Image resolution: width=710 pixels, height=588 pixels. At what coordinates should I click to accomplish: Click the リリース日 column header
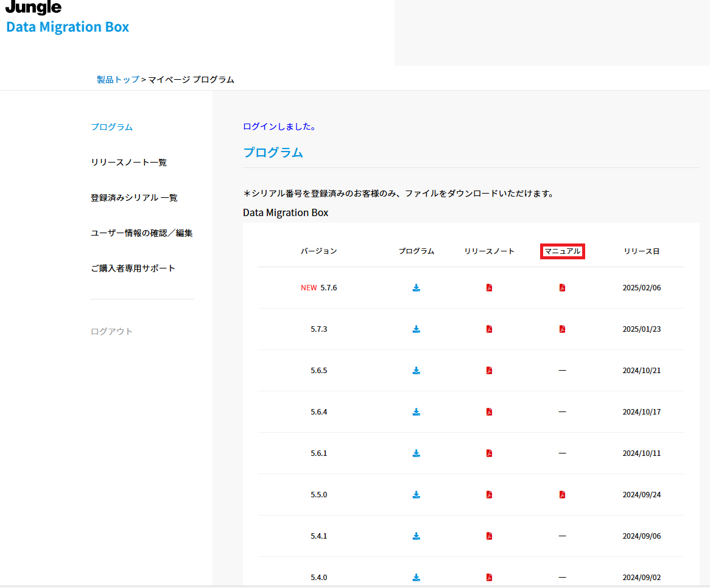[x=642, y=251]
